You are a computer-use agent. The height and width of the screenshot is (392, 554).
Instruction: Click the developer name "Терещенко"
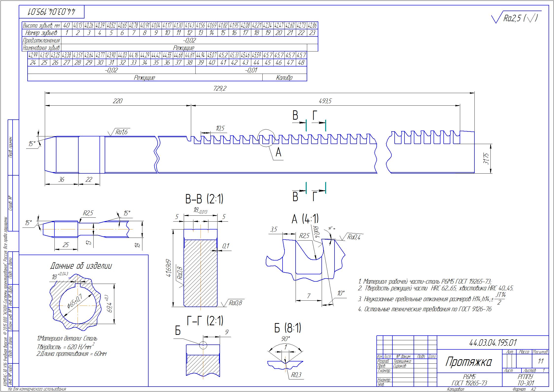pyautogui.click(x=402, y=361)
